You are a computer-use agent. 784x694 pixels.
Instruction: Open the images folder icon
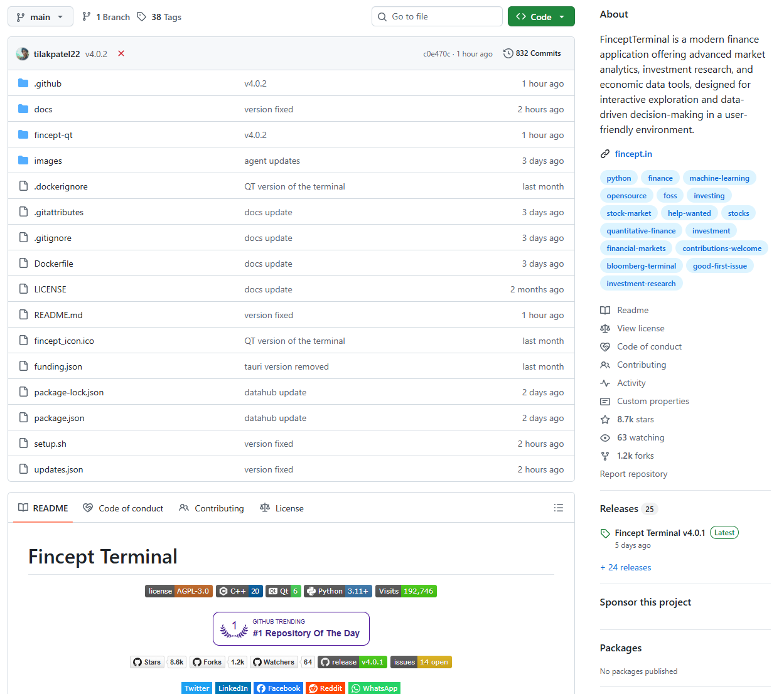pos(24,160)
